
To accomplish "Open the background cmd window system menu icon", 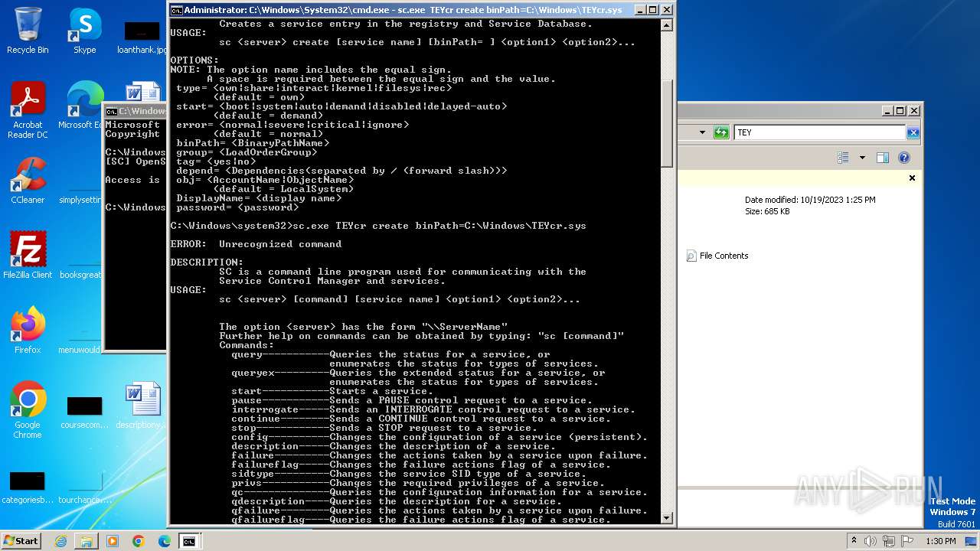I will click(111, 112).
